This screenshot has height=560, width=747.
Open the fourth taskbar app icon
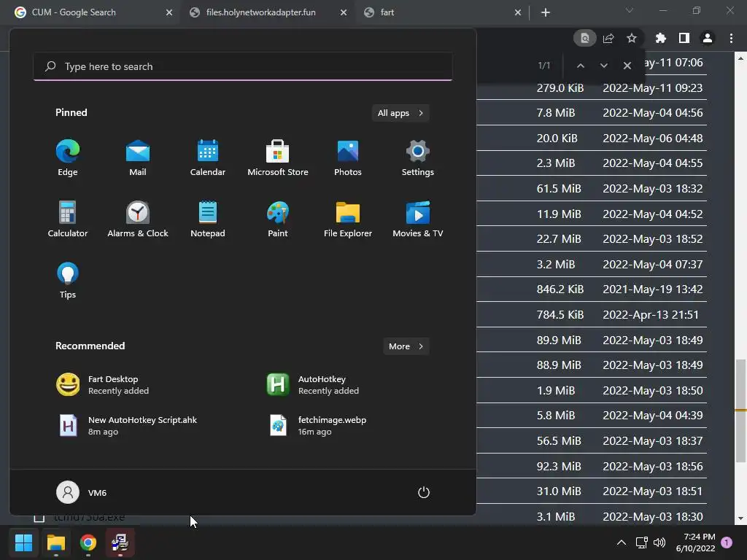coord(120,542)
